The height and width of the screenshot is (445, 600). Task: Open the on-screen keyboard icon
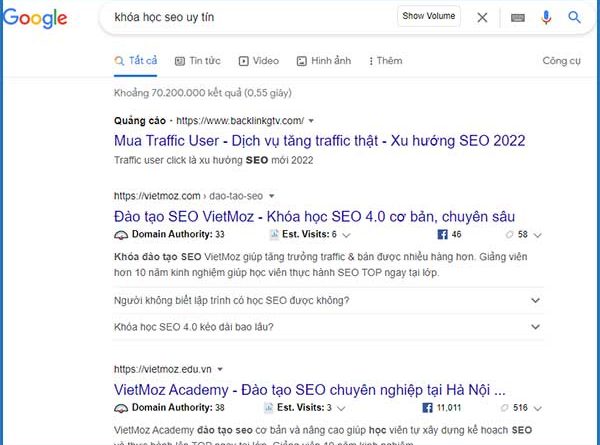pyautogui.click(x=517, y=18)
